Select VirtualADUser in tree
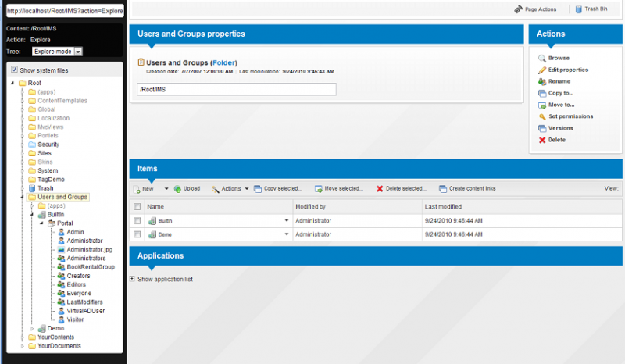This screenshot has width=625, height=364. point(86,311)
